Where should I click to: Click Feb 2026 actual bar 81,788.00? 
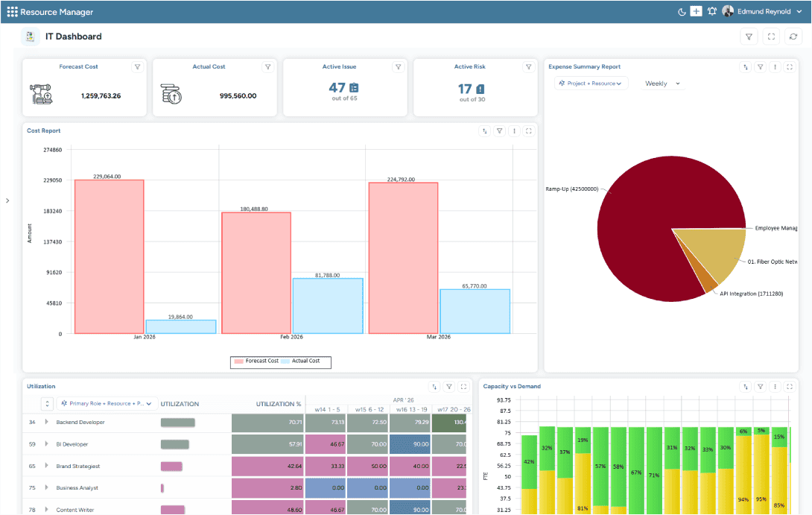click(x=328, y=306)
